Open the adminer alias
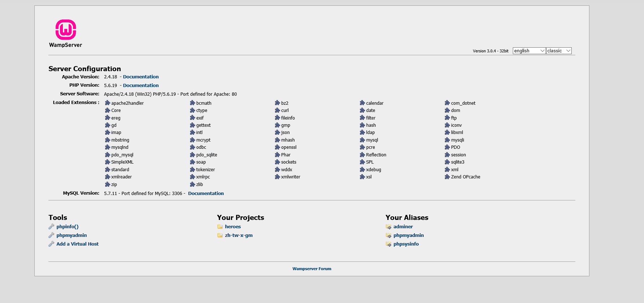 (403, 227)
